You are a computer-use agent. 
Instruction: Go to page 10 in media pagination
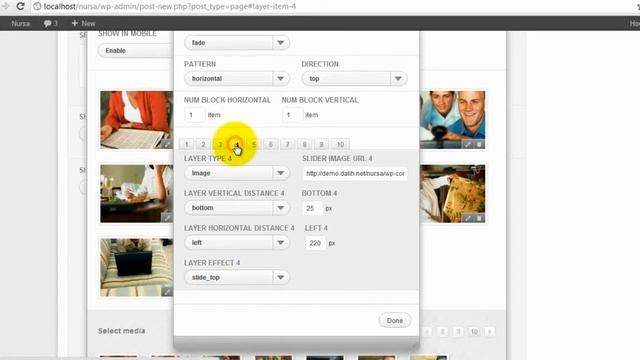[474, 331]
